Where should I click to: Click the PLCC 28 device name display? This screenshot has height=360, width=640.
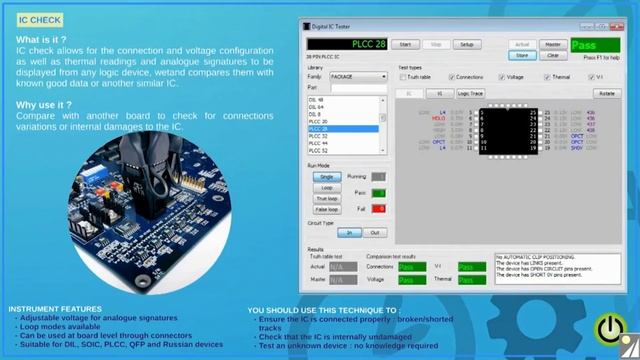click(347, 44)
